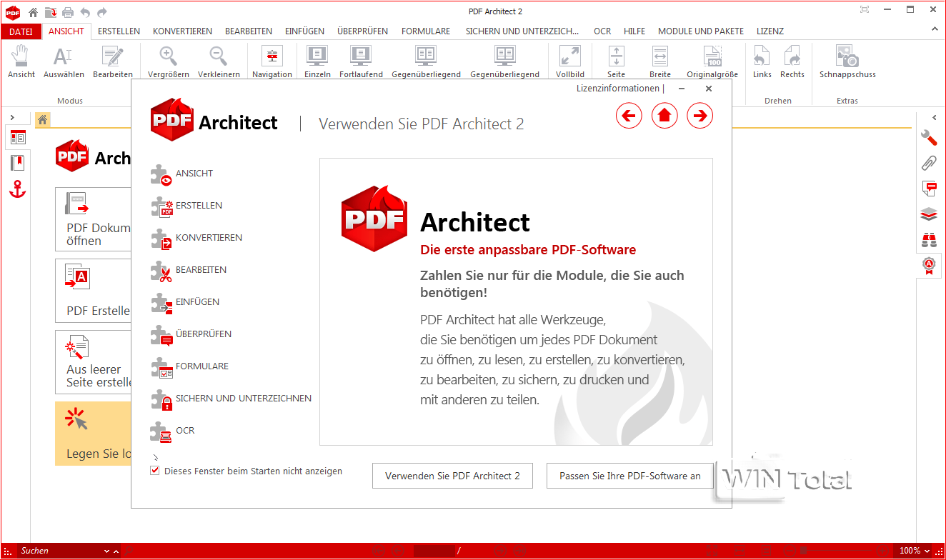This screenshot has height=560, width=946.
Task: Click the 'Verwenden Sie PDF Architect 2' button
Action: pos(452,476)
